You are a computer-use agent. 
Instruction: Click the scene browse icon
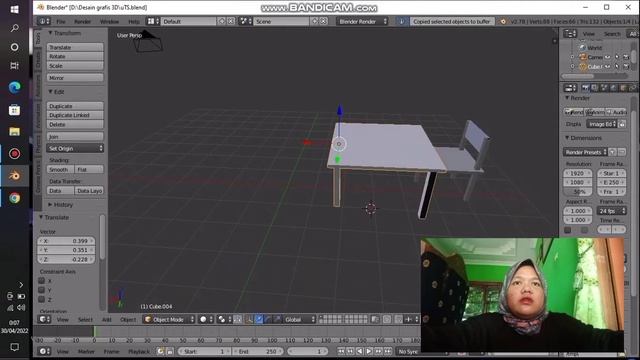(246, 21)
